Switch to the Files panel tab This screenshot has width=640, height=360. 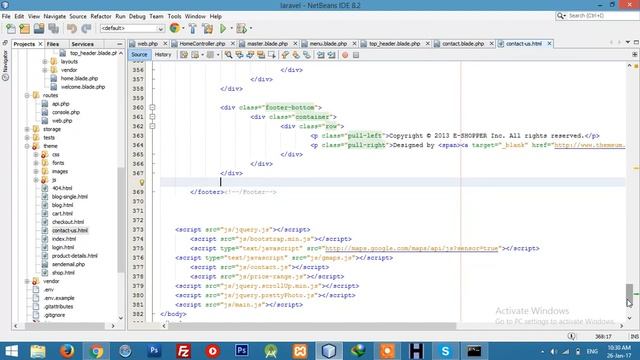pyautogui.click(x=53, y=44)
